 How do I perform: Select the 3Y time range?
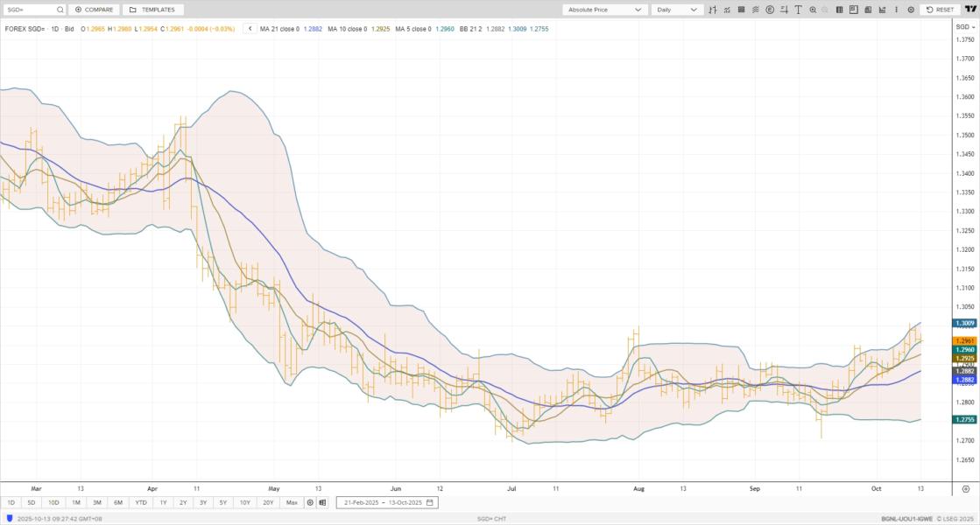(x=203, y=502)
